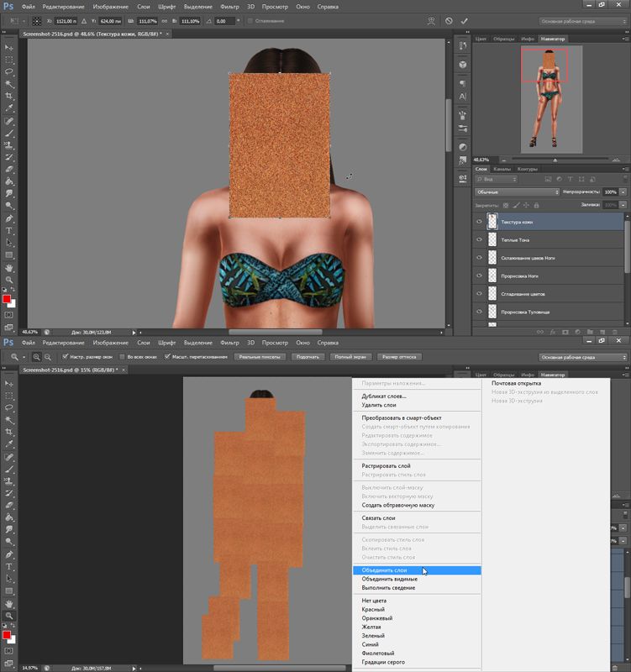Toggle the Сглаживание checkbox in upper options bar
This screenshot has height=672, width=631.
click(x=250, y=20)
